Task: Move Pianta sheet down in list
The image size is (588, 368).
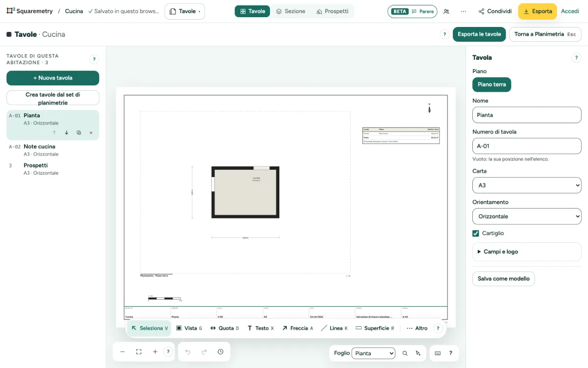Action: [x=67, y=133]
